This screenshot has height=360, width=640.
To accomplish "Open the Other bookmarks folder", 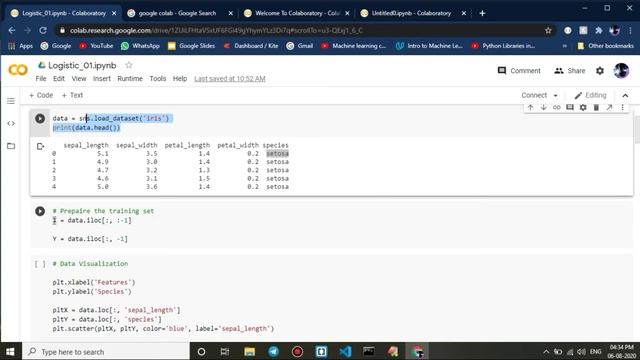I will tap(605, 46).
